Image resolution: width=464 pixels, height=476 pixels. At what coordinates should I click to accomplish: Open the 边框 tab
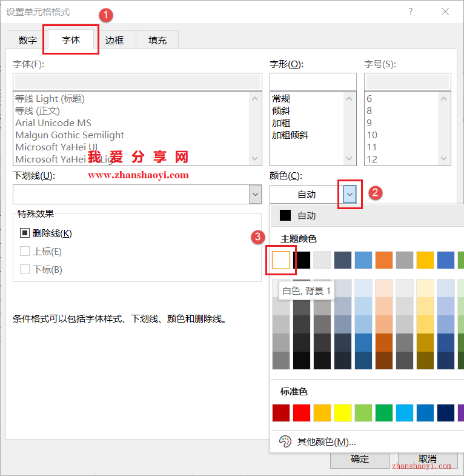click(114, 40)
